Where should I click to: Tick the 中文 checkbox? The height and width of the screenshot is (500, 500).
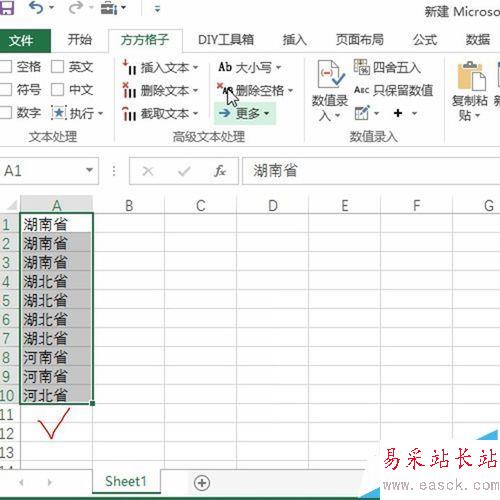click(x=57, y=89)
